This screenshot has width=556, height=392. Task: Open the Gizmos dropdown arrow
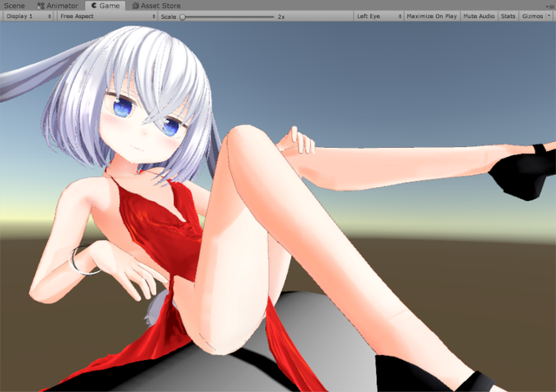(549, 16)
